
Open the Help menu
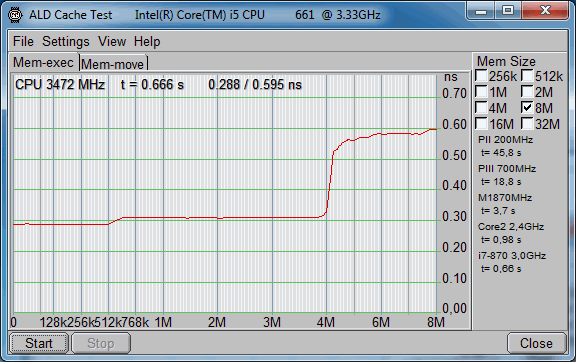tap(147, 42)
